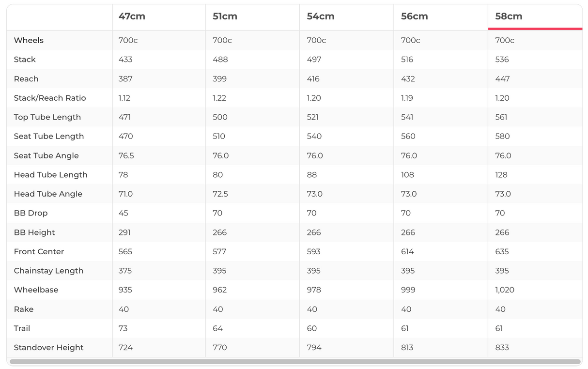This screenshot has height=369, width=588.
Task: Click the Top Tube Length label
Action: pyautogui.click(x=47, y=117)
